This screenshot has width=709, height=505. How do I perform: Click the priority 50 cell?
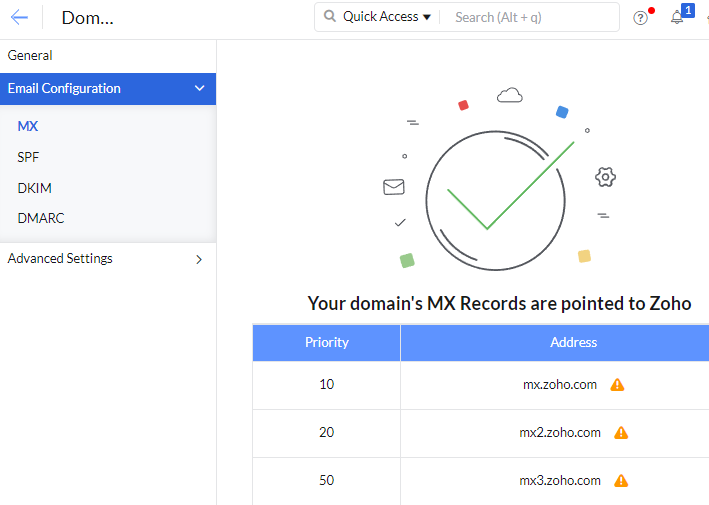pyautogui.click(x=326, y=481)
